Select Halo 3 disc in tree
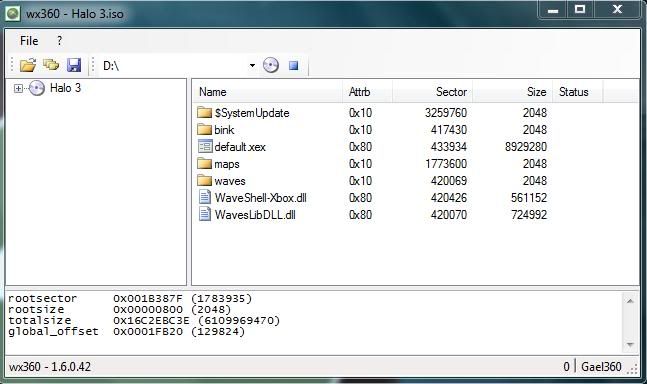Screen dimensions: 647x384 (65, 88)
